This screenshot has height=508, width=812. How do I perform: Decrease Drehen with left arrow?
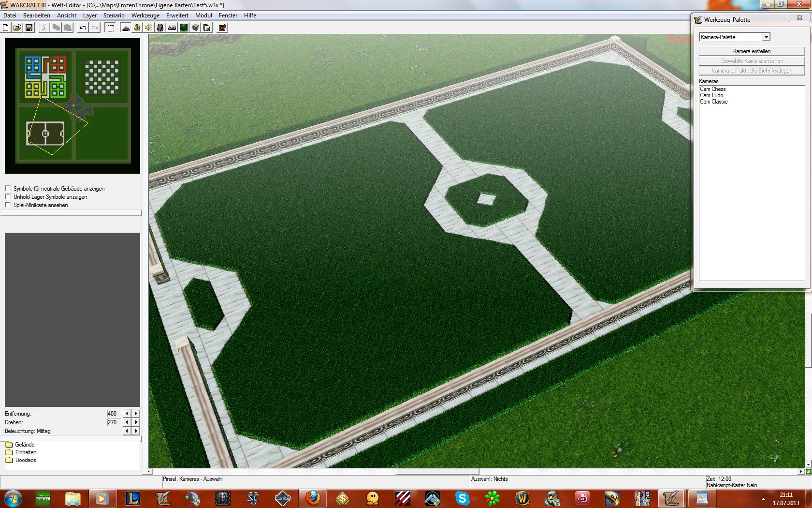pyautogui.click(x=127, y=422)
